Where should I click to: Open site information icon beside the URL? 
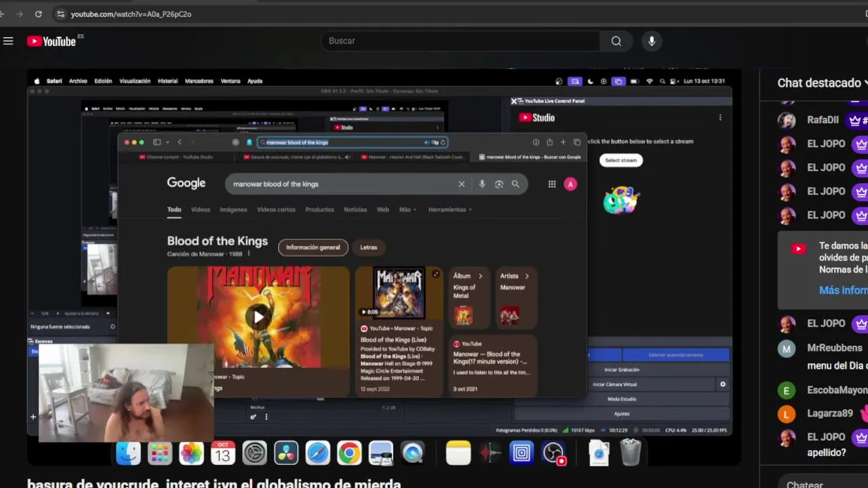(x=60, y=14)
